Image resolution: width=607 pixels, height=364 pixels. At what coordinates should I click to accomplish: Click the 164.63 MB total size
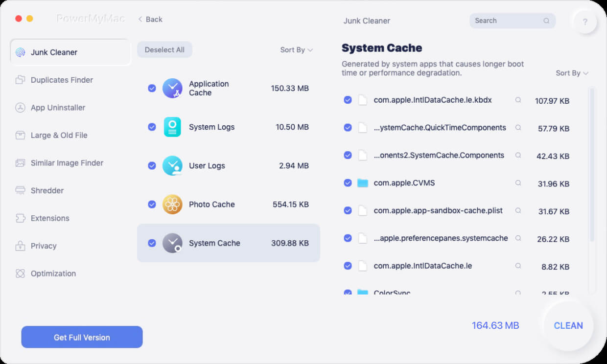click(495, 325)
